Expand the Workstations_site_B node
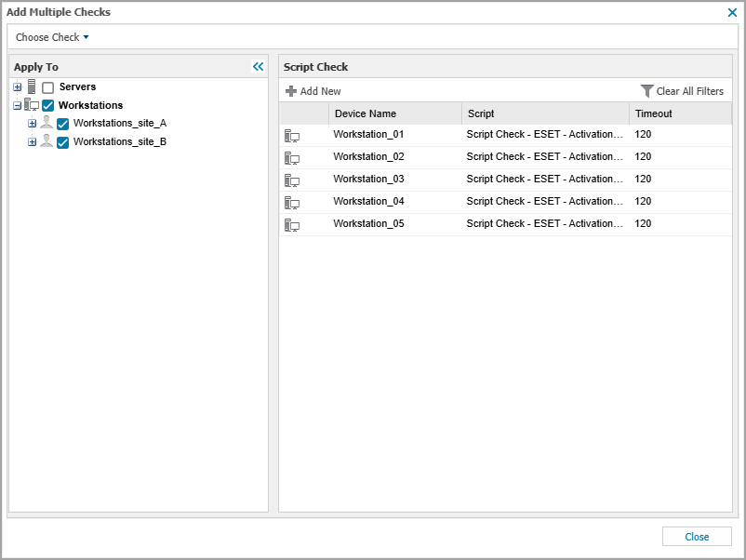Screen dimensions: 746x560 click(32, 142)
